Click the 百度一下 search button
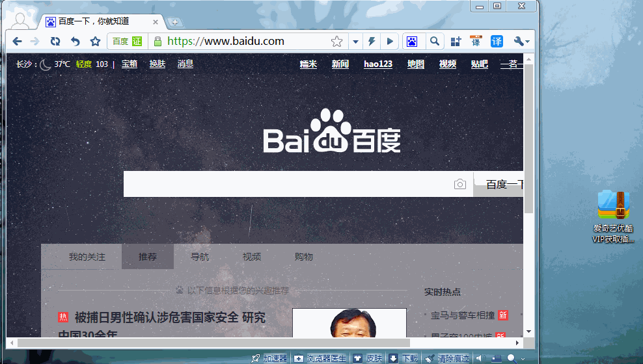This screenshot has width=643, height=364. [x=499, y=184]
